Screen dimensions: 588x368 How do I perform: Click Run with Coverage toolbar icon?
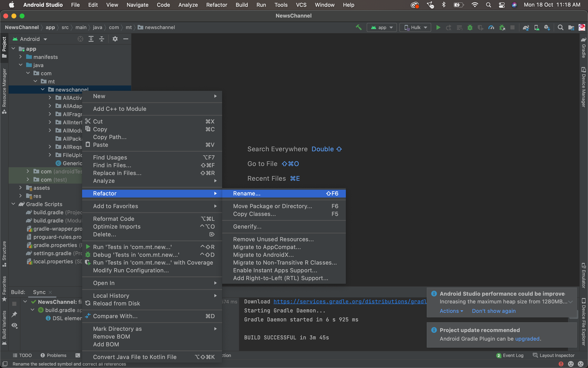click(480, 28)
